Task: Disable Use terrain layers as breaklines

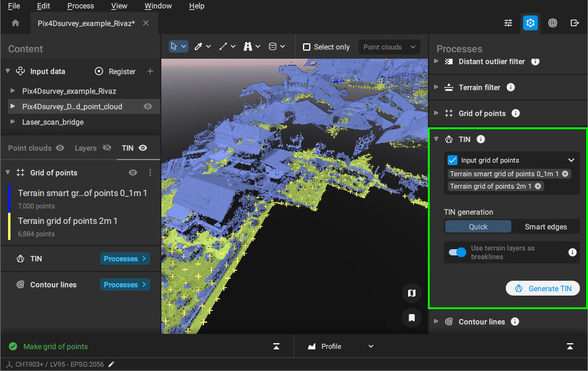Action: pyautogui.click(x=458, y=252)
